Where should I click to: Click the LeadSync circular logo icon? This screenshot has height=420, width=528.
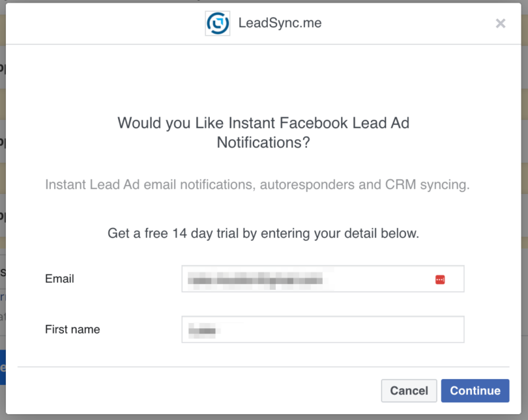pos(217,24)
